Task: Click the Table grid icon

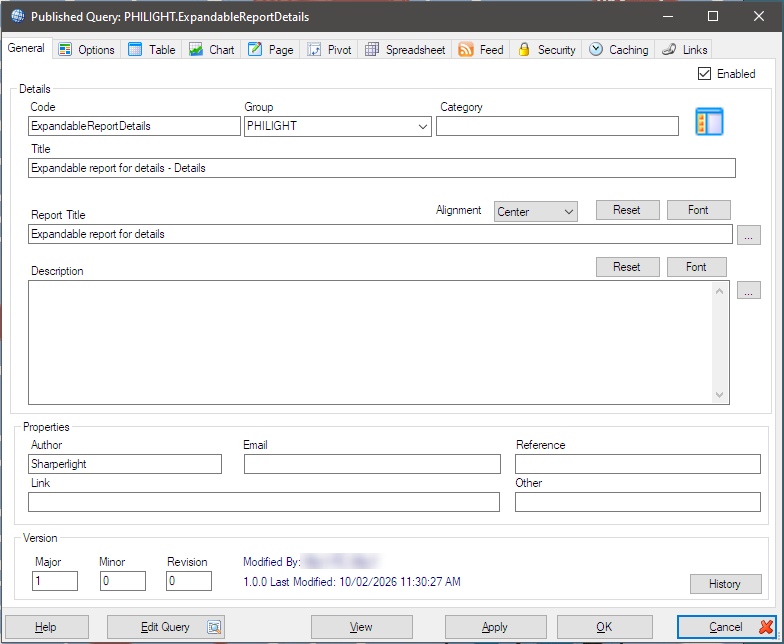Action: pos(135,50)
